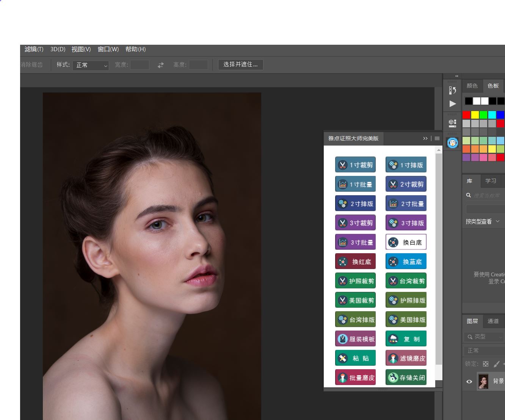Click the 台湾裁剪 button

[406, 281]
